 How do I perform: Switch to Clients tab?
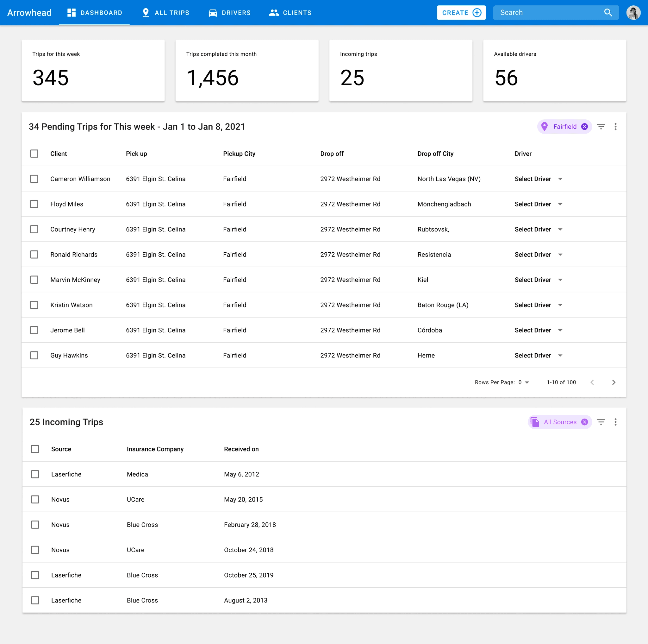(290, 13)
